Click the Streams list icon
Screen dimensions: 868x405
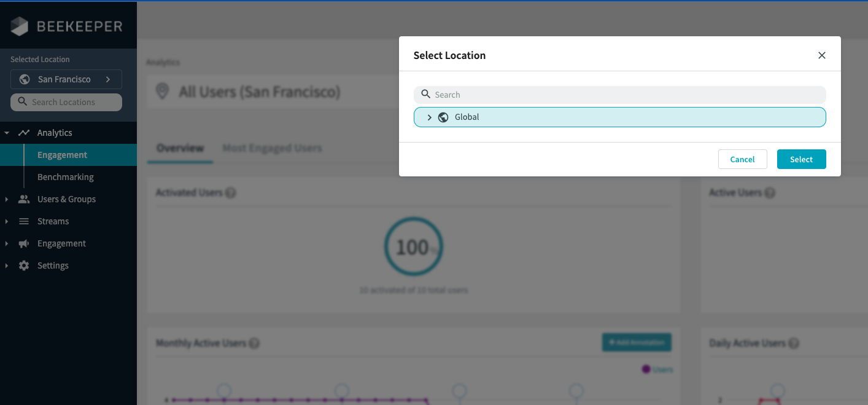[x=24, y=221]
